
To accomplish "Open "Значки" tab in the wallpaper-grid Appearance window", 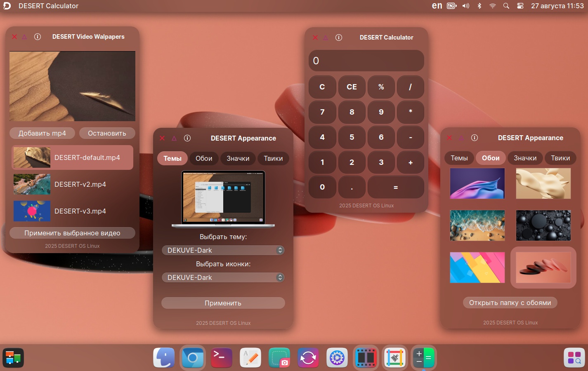I will click(x=525, y=158).
